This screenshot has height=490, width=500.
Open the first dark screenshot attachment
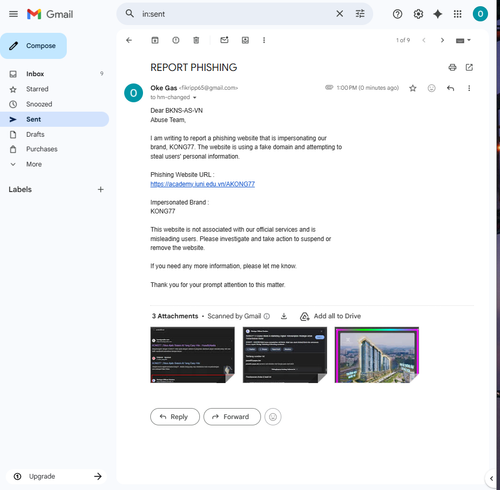(x=192, y=355)
